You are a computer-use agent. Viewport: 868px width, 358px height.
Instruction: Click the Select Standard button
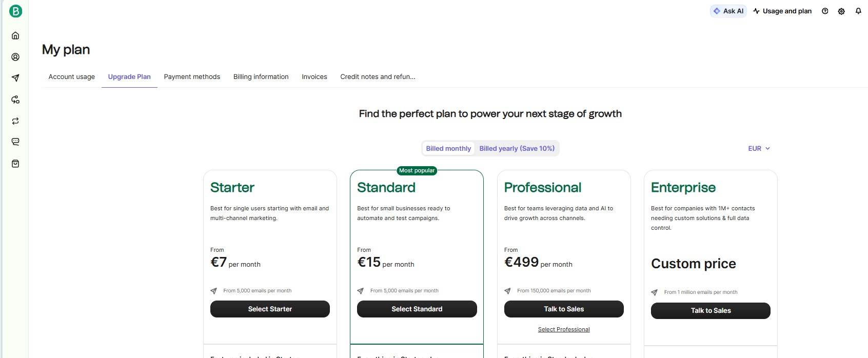coord(417,309)
